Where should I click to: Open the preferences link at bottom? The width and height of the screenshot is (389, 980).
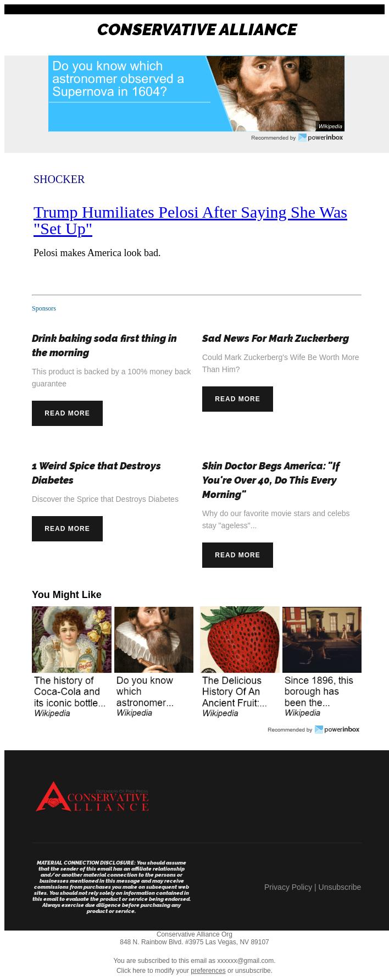click(208, 971)
